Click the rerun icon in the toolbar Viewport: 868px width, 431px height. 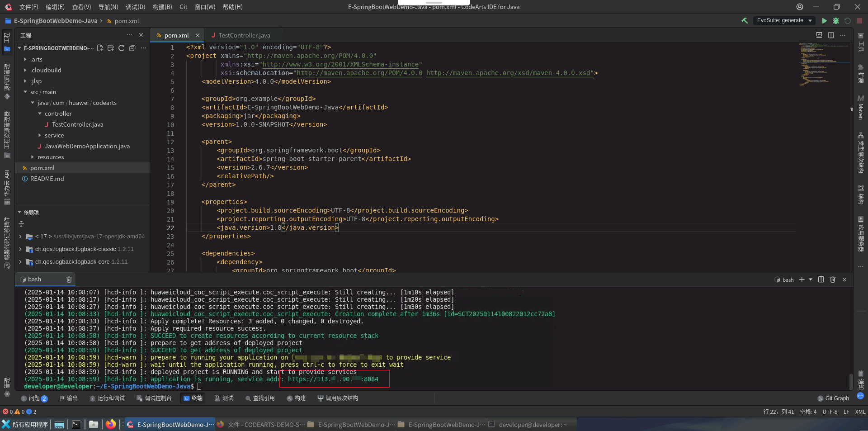pos(848,21)
